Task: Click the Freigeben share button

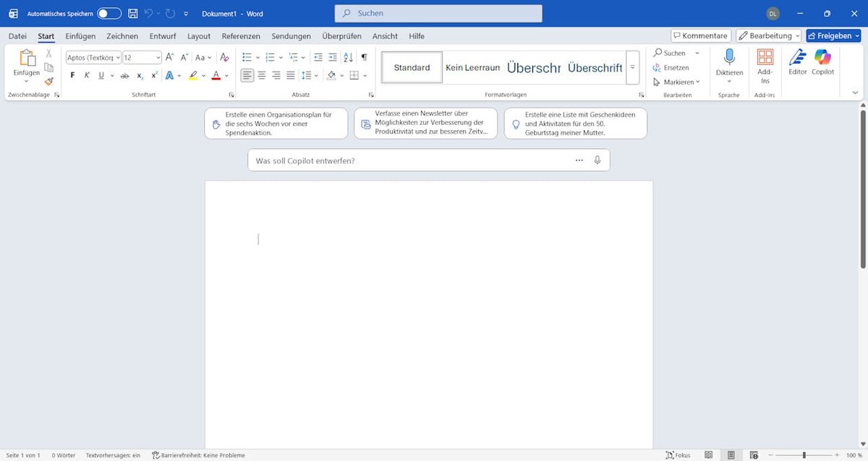Action: [833, 35]
